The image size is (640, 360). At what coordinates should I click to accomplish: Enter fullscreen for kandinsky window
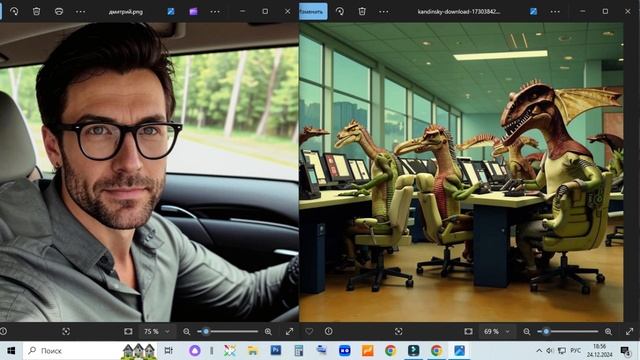(x=630, y=331)
